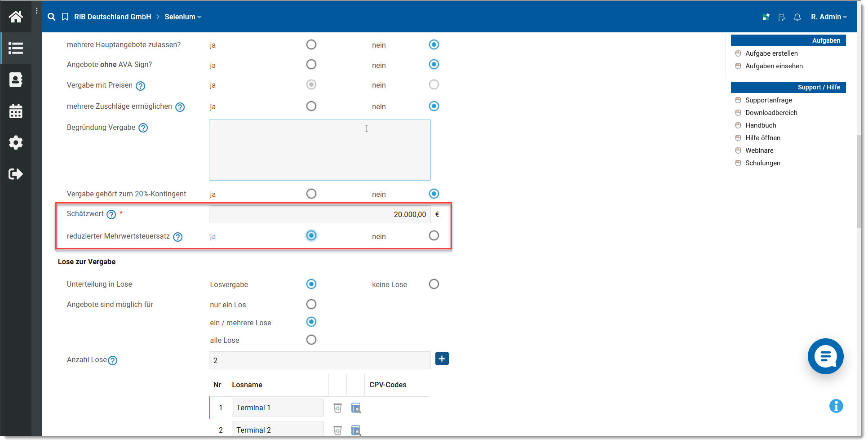Open the search magnifier in header
The height and width of the screenshot is (443, 868).
point(52,17)
